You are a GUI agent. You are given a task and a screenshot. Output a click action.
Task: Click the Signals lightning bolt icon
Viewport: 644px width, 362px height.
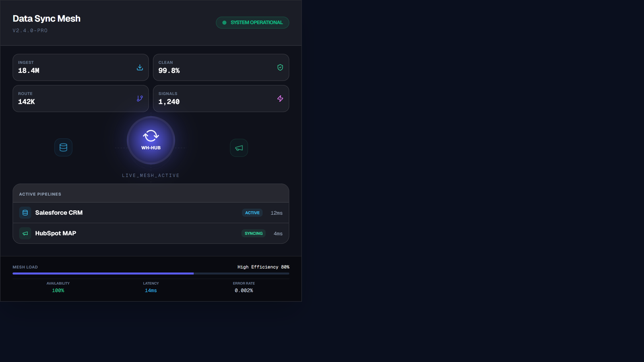(x=280, y=99)
